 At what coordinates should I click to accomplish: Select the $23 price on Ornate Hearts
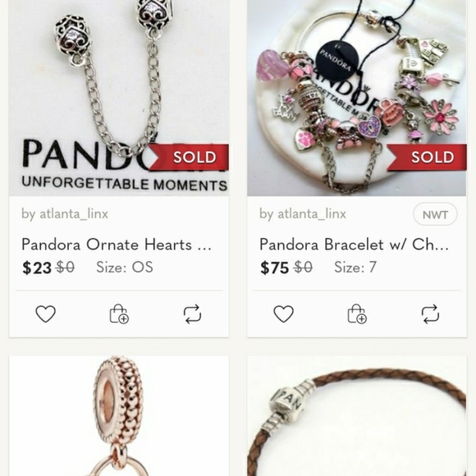(37, 268)
